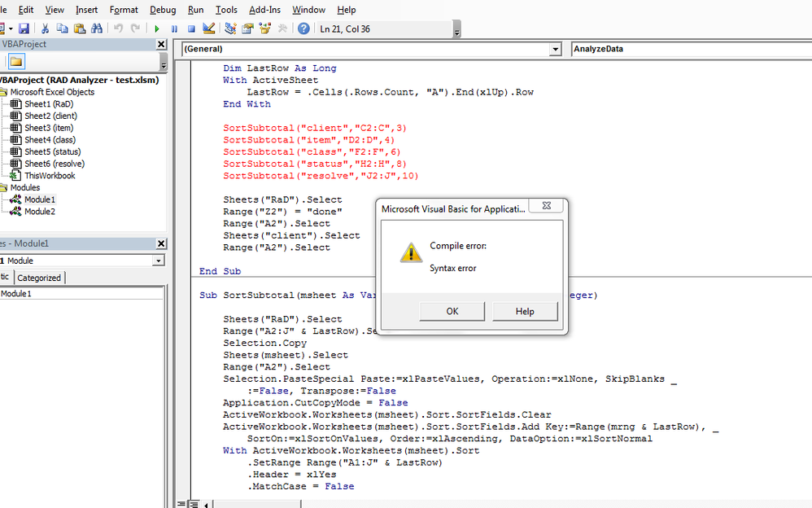Toggle Folders view in the Project Explorer

pyautogui.click(x=15, y=60)
